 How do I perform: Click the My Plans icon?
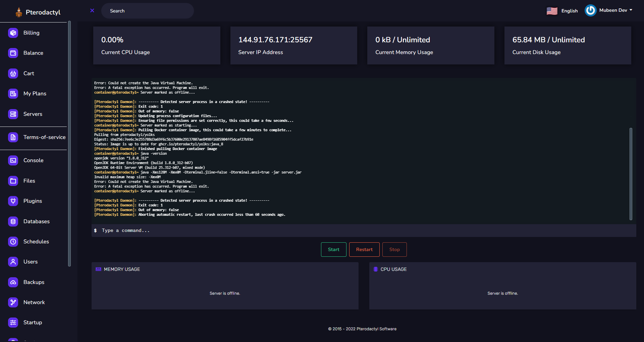coord(13,94)
